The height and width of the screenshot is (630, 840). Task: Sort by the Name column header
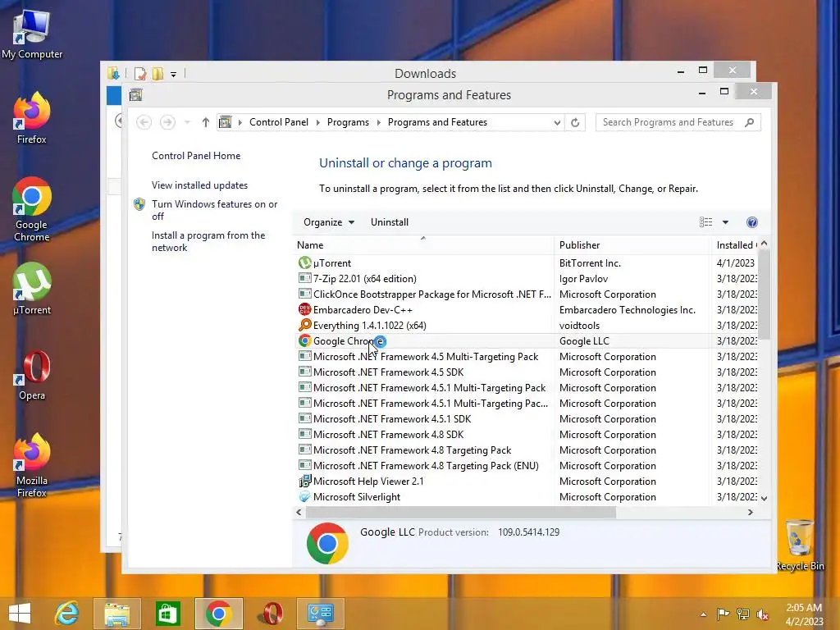[423, 244]
